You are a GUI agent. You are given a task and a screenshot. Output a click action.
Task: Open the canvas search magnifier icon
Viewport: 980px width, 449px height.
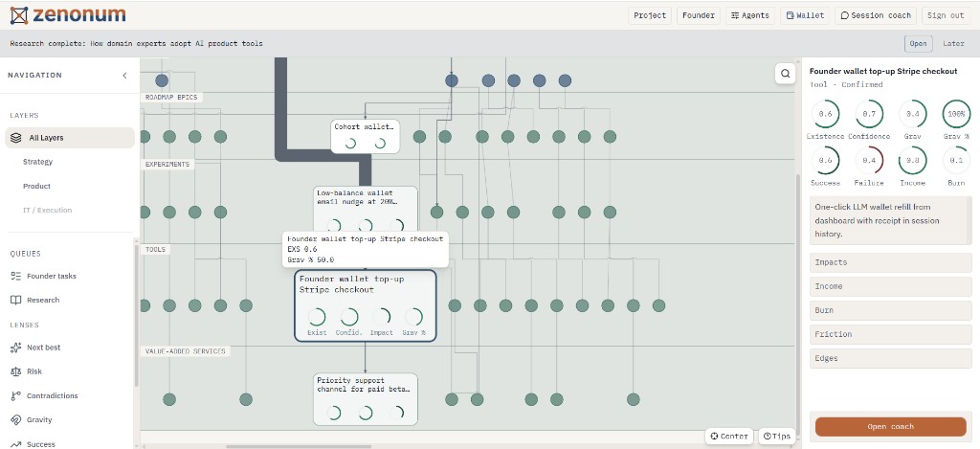pos(785,73)
